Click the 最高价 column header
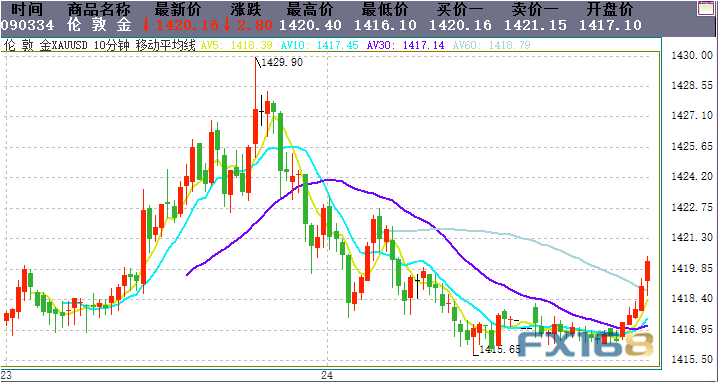The width and height of the screenshot is (720, 386). tap(310, 9)
